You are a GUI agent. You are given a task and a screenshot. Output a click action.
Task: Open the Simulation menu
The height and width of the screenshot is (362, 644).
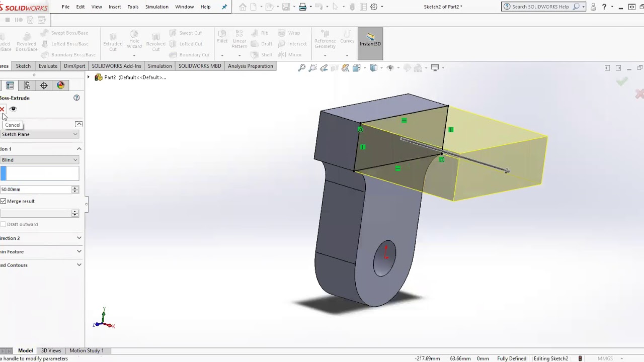[157, 7]
